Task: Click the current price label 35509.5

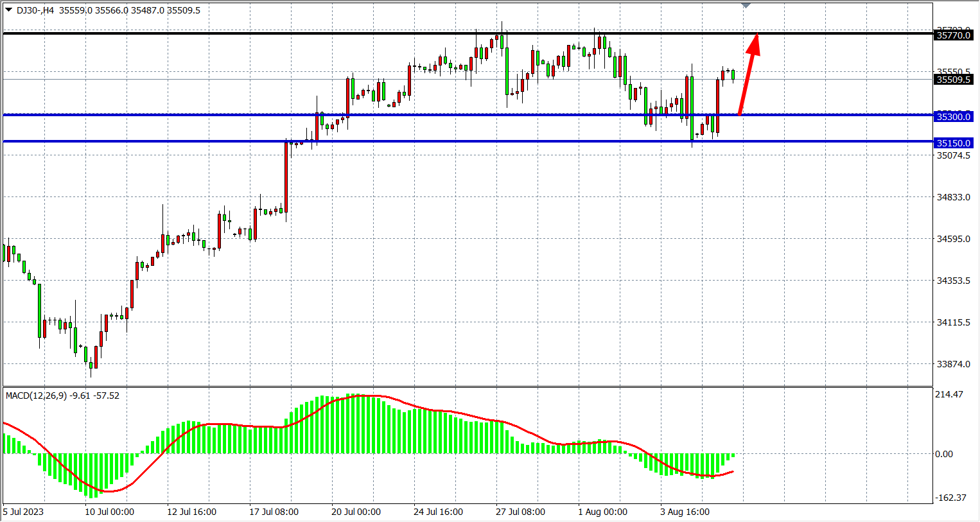Action: (953, 80)
